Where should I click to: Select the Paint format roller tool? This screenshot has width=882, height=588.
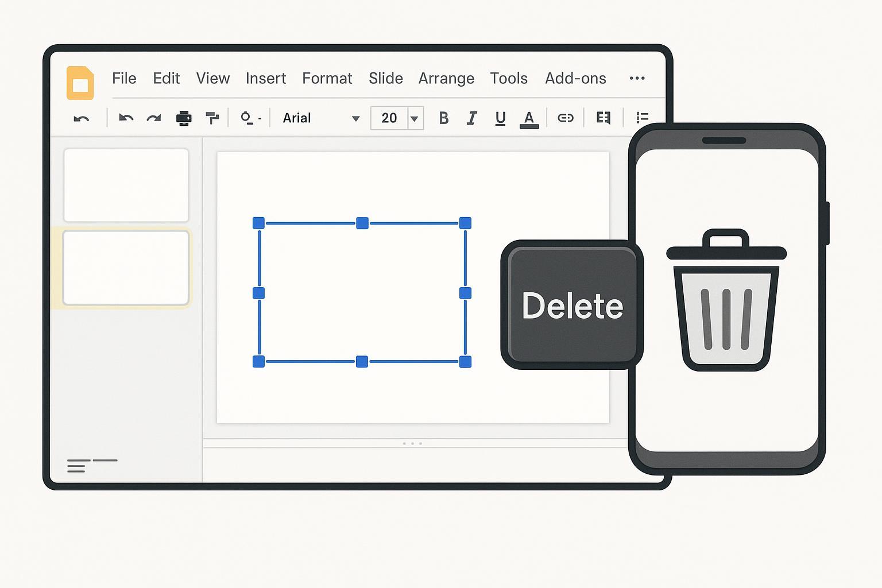coord(212,118)
